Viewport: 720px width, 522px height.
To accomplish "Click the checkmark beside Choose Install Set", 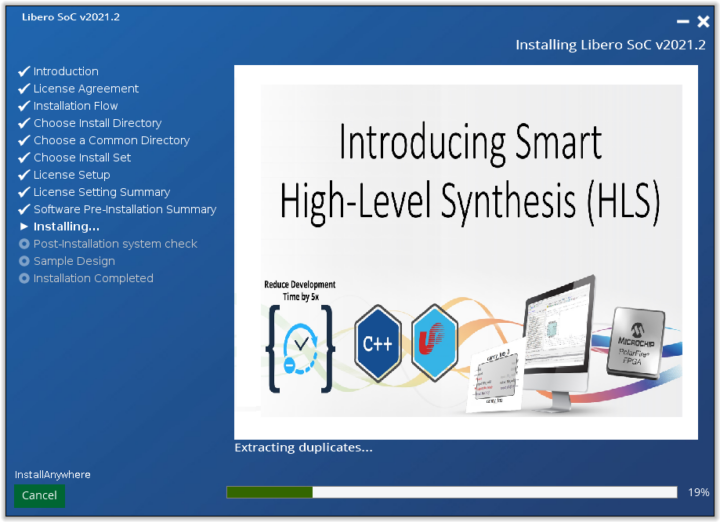I will (x=24, y=157).
